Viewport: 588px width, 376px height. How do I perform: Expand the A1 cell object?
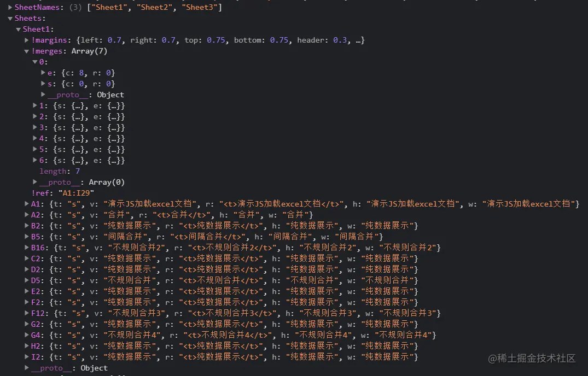(26, 204)
